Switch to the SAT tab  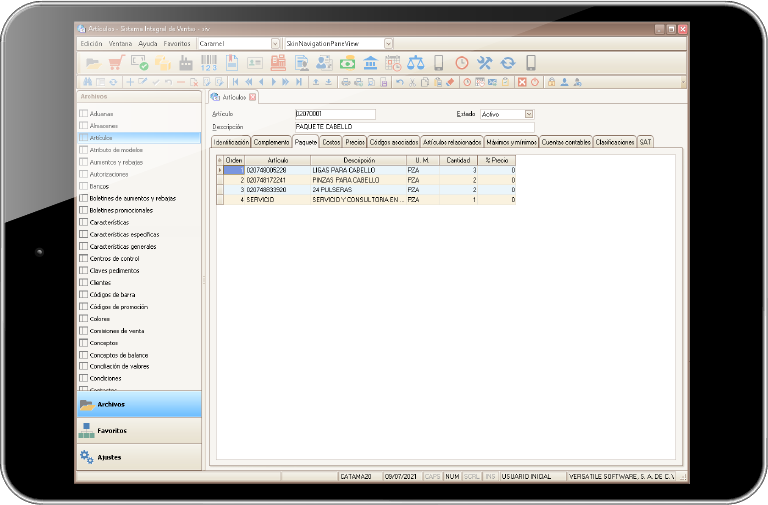coord(646,142)
